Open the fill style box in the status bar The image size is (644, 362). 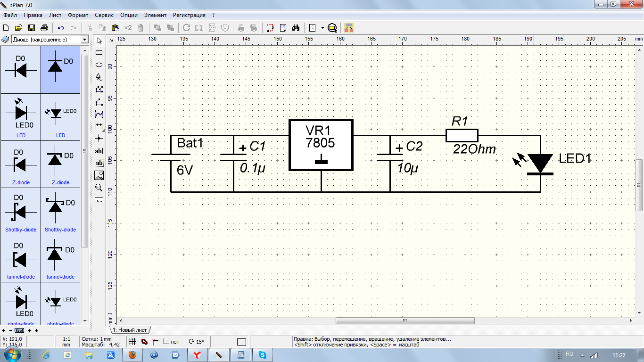point(241,342)
